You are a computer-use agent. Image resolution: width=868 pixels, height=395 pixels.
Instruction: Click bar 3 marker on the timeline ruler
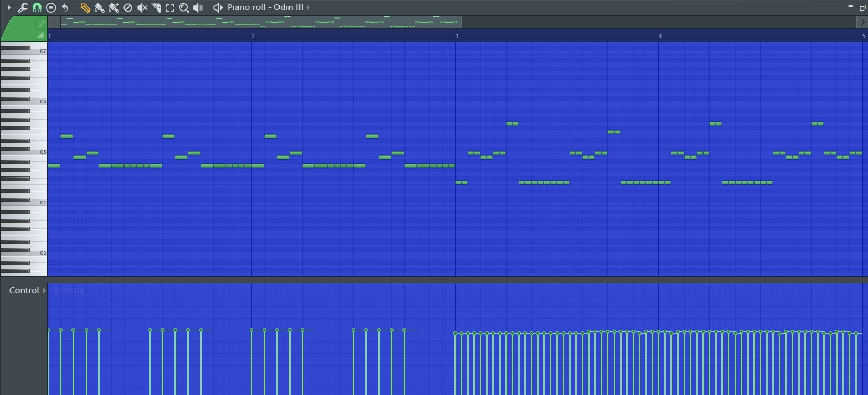click(x=457, y=36)
